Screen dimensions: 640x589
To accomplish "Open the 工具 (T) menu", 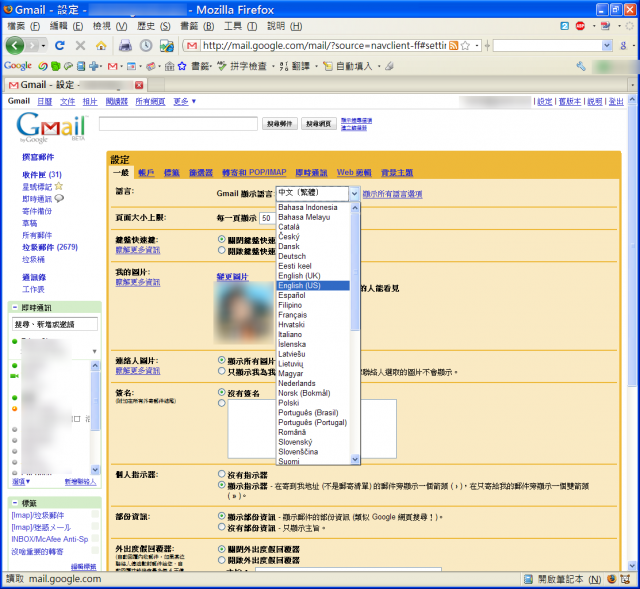I will 240,27.
